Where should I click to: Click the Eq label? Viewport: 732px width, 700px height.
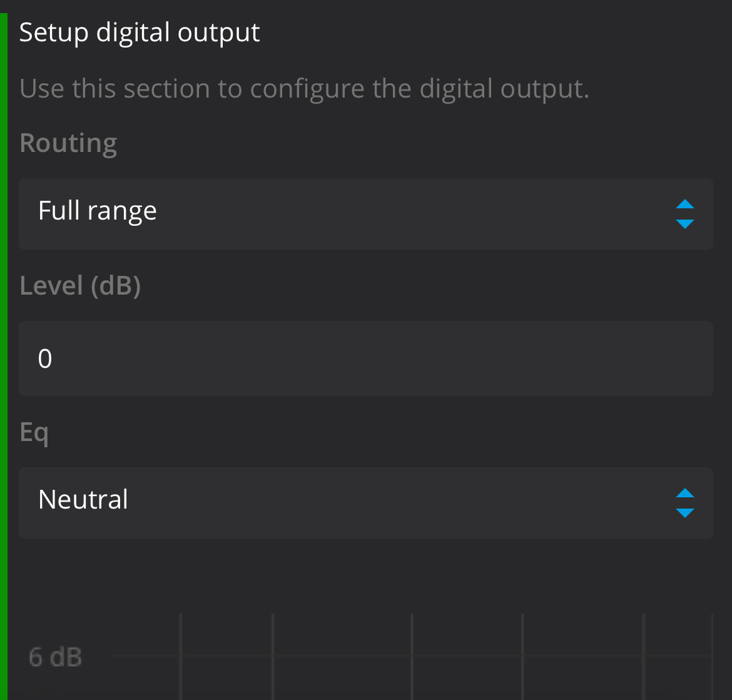click(34, 432)
